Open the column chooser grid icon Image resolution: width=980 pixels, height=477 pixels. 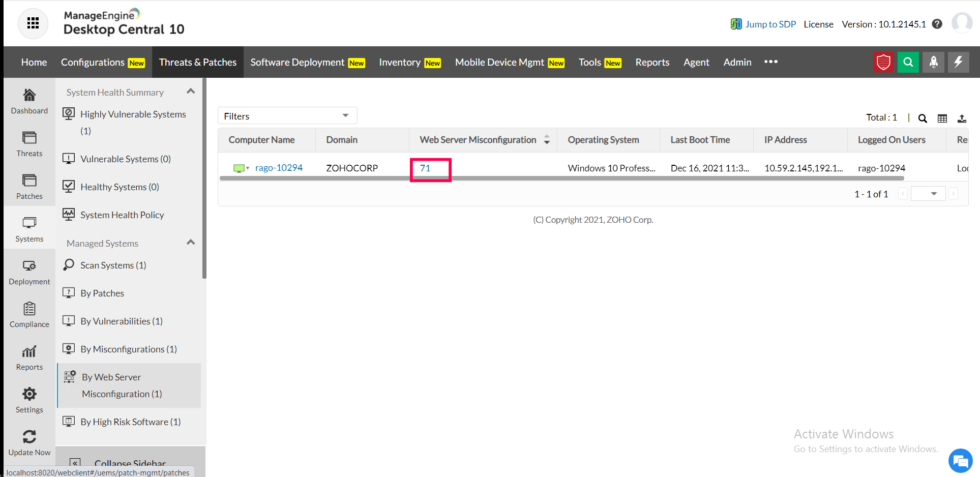coord(942,118)
